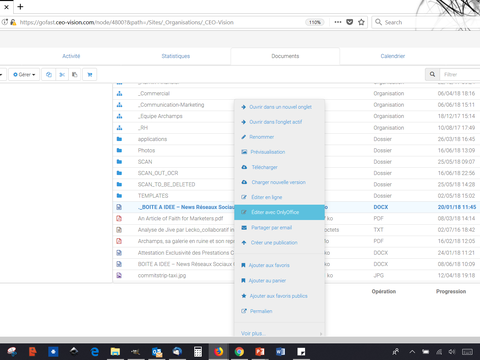Image resolution: width=480 pixels, height=360 pixels.
Task: Click organisation icon beside _Commercial
Action: coord(119,94)
